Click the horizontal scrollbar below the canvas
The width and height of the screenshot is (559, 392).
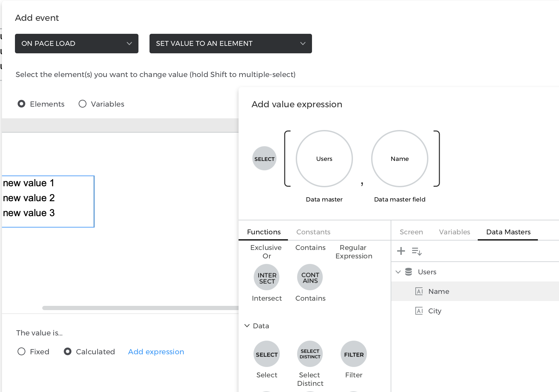(x=140, y=308)
